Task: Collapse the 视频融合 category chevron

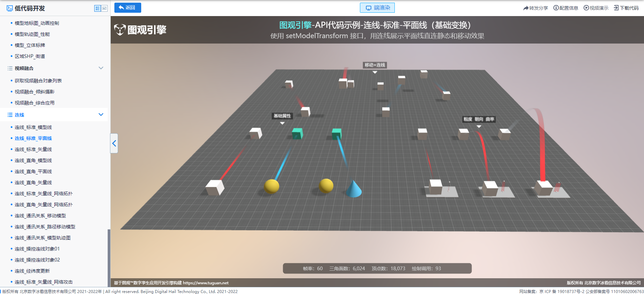Action: click(101, 68)
